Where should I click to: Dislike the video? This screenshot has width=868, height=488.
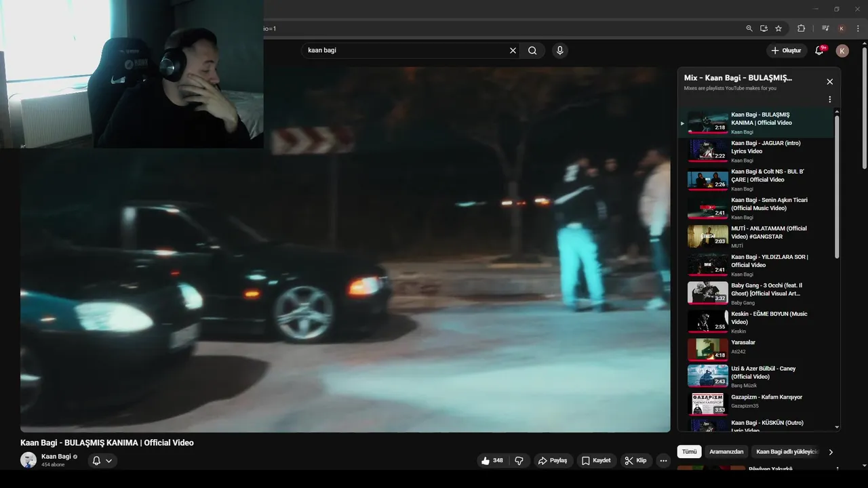coord(519,460)
